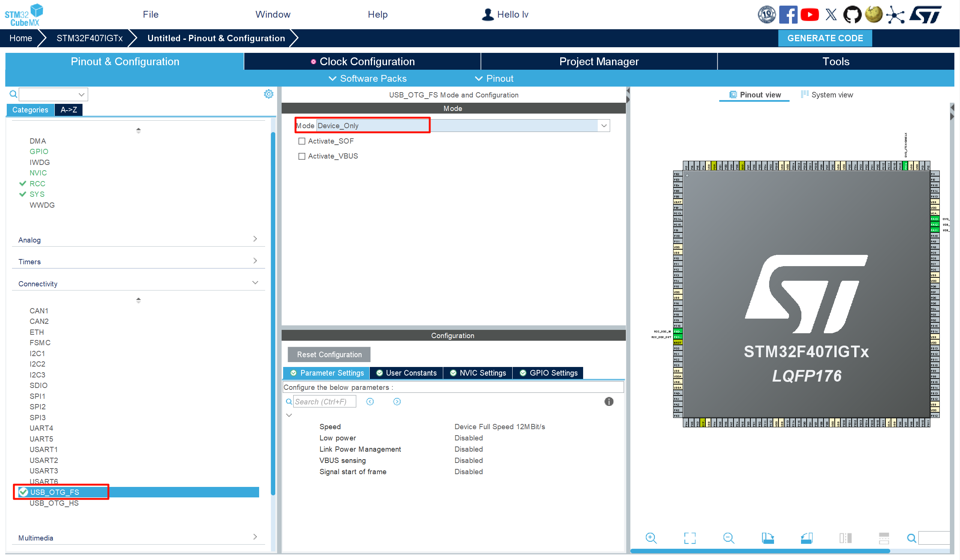This screenshot has height=560, width=960.
Task: Open the NVIC Settings tab
Action: click(x=478, y=373)
